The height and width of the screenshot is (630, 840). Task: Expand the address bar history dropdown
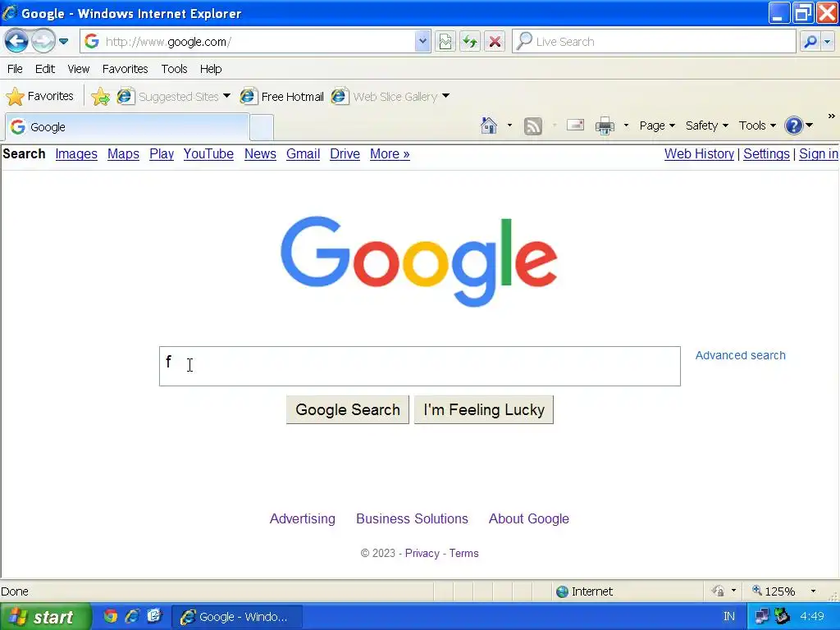pos(422,41)
